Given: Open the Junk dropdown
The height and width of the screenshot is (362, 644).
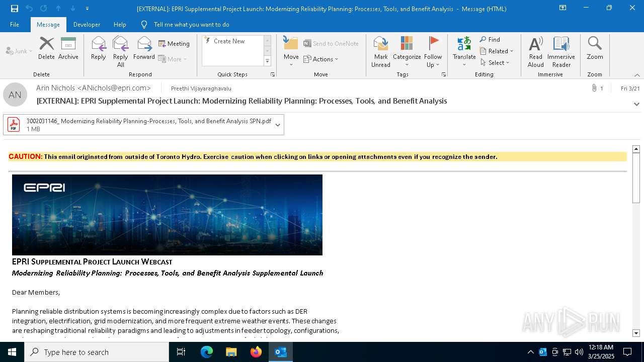Looking at the screenshot, I should point(19,51).
